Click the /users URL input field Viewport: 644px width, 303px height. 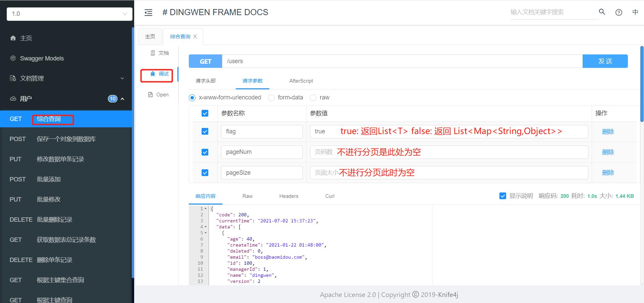tap(402, 61)
